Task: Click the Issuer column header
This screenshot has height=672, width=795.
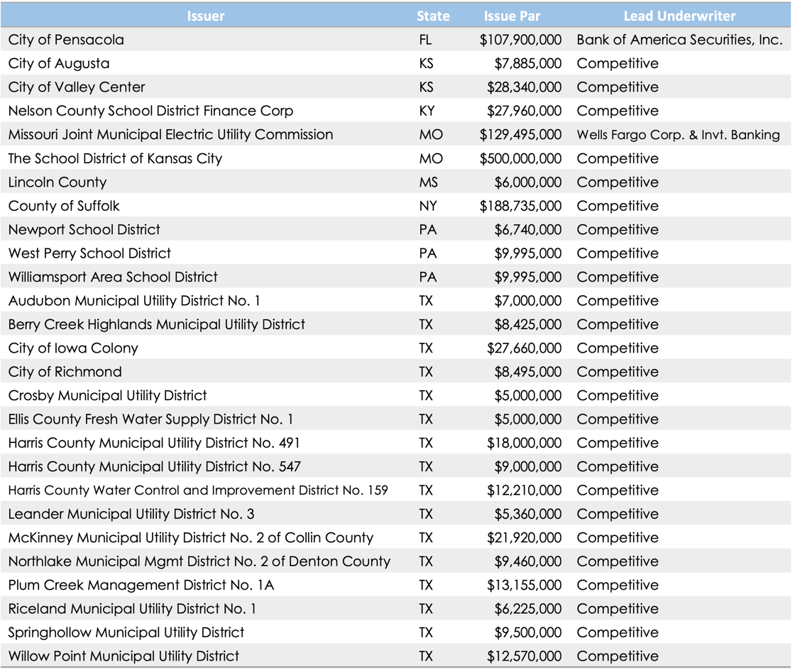Action: (206, 16)
